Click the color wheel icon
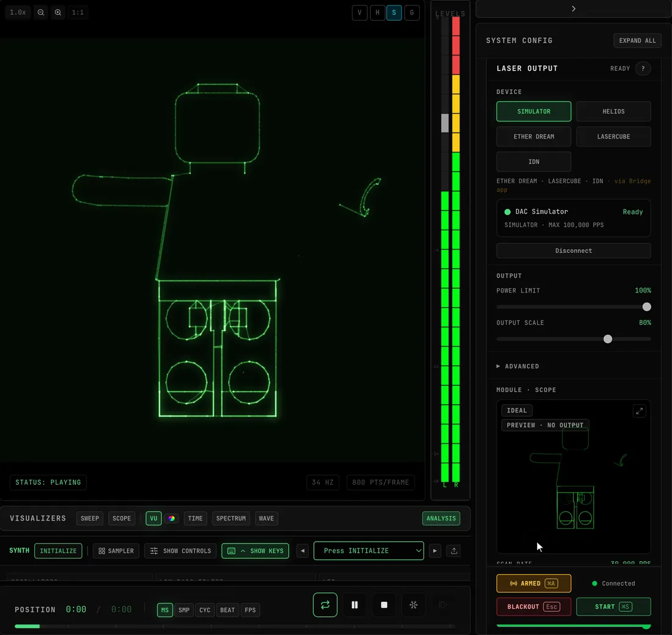Screen dimensions: 672x635 (x=172, y=518)
